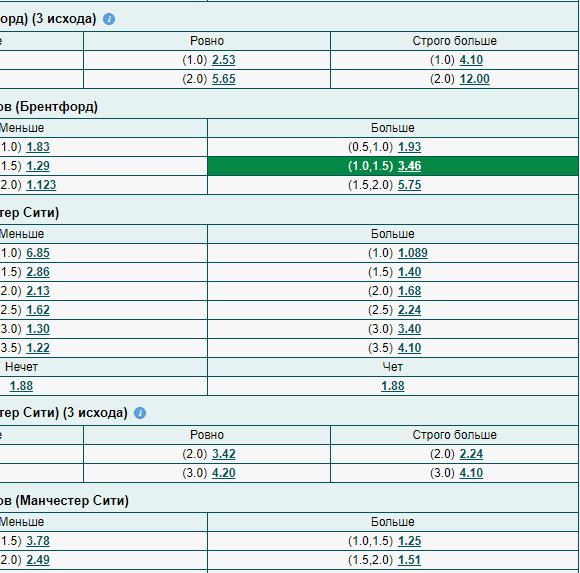This screenshot has height=573, width=580.
Task: Pick odds 6.85 in Меньше column
Action: click(38, 253)
